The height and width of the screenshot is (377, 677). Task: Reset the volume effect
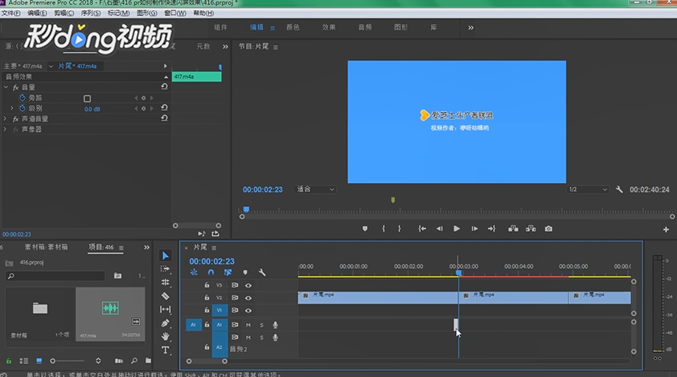[x=164, y=87]
